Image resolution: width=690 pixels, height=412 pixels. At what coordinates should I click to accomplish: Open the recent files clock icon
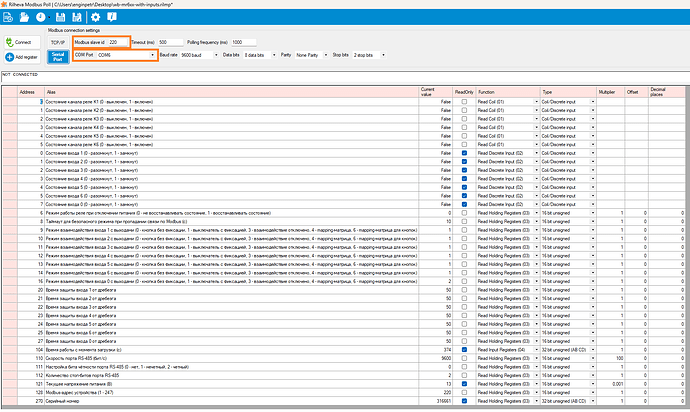(x=40, y=18)
